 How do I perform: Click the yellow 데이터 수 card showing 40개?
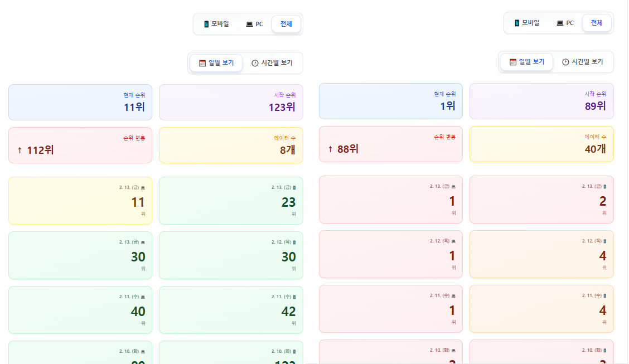(541, 144)
